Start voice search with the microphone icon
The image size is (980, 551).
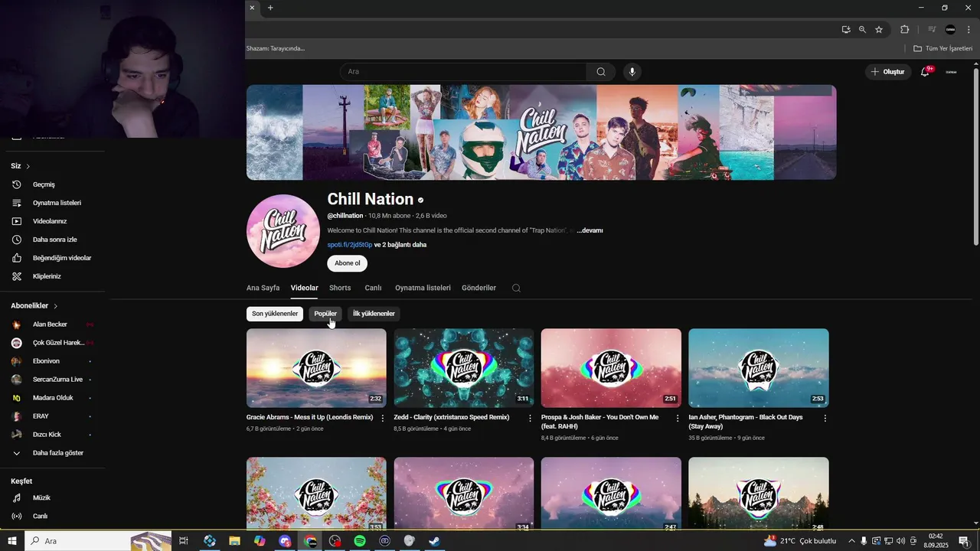coord(632,72)
